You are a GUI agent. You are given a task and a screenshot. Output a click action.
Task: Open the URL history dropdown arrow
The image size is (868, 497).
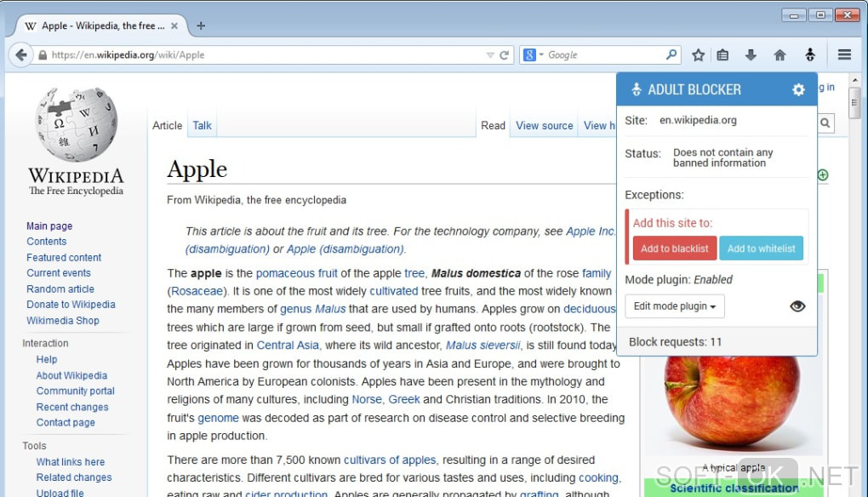pyautogui.click(x=490, y=54)
